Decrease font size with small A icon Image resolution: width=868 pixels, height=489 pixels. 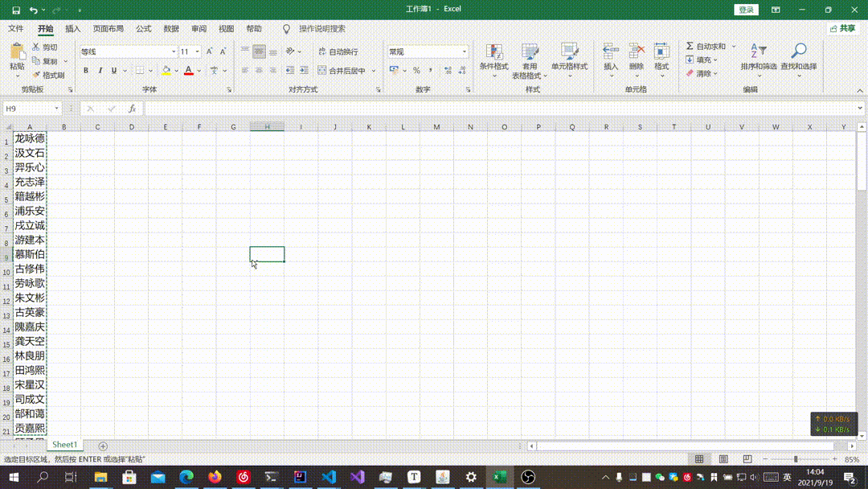[x=223, y=51]
